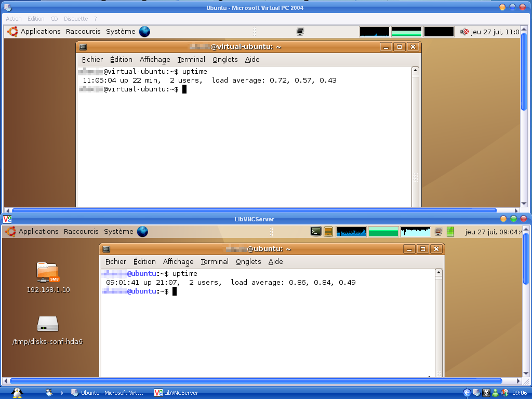The width and height of the screenshot is (532, 399).
Task: Click scroll-down arrow of the Virtual PC window scrollbar
Action: 524,204
